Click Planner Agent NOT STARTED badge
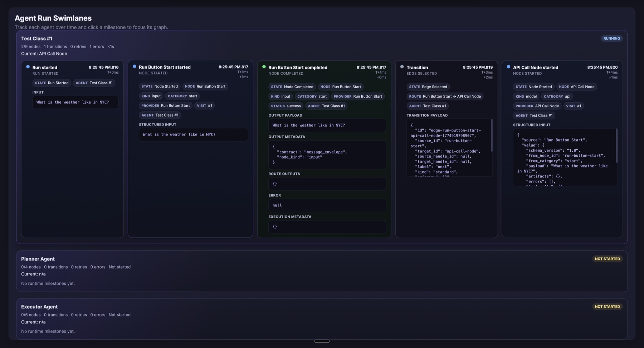This screenshot has width=644, height=348. pyautogui.click(x=608, y=259)
